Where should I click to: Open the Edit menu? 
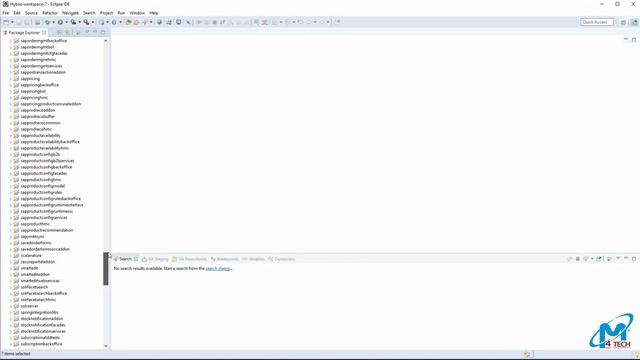tap(17, 13)
